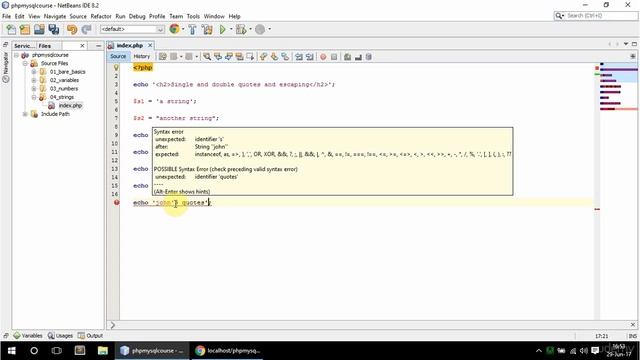Click the red error badge in gutter
Viewport: 640px width, 360px height.
(x=116, y=202)
